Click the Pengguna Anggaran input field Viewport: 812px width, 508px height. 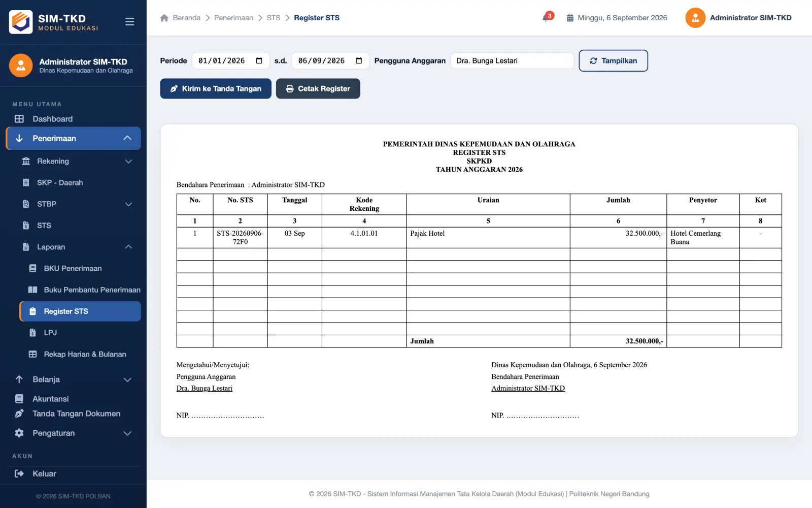coord(512,60)
